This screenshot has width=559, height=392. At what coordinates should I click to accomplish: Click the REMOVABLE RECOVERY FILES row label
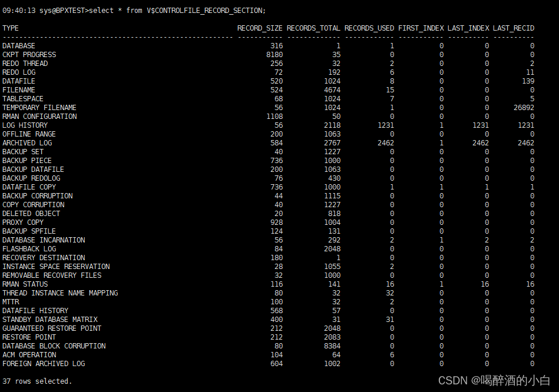coord(52,275)
